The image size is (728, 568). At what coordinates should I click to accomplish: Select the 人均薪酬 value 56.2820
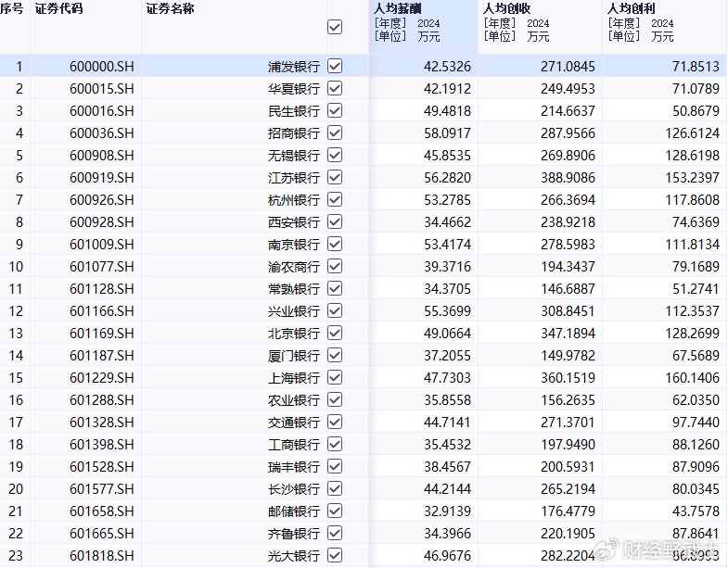448,178
